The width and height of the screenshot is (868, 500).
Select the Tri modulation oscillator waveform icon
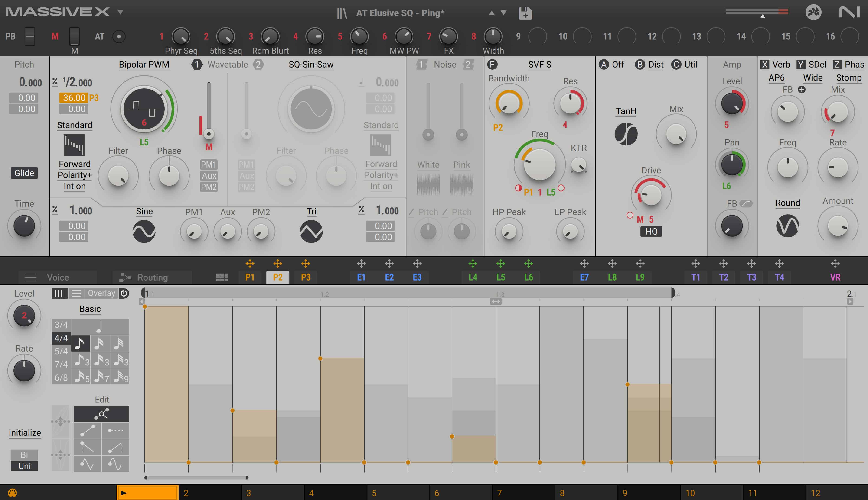tap(311, 232)
